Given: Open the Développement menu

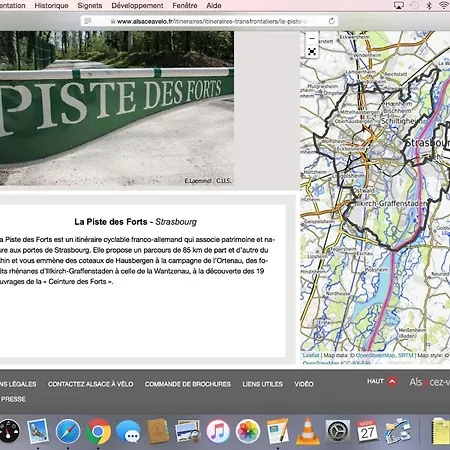Looking at the screenshot, I should (137, 6).
